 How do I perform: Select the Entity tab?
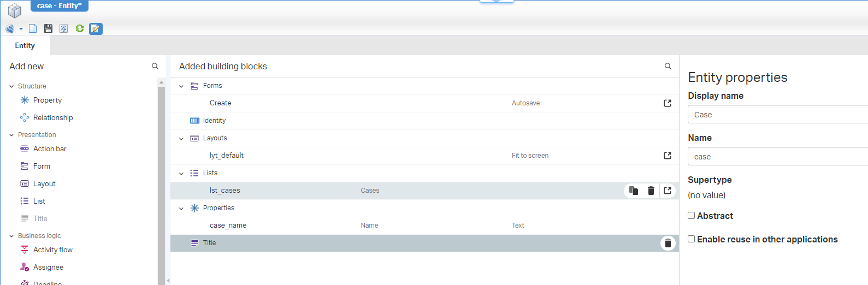pos(25,46)
